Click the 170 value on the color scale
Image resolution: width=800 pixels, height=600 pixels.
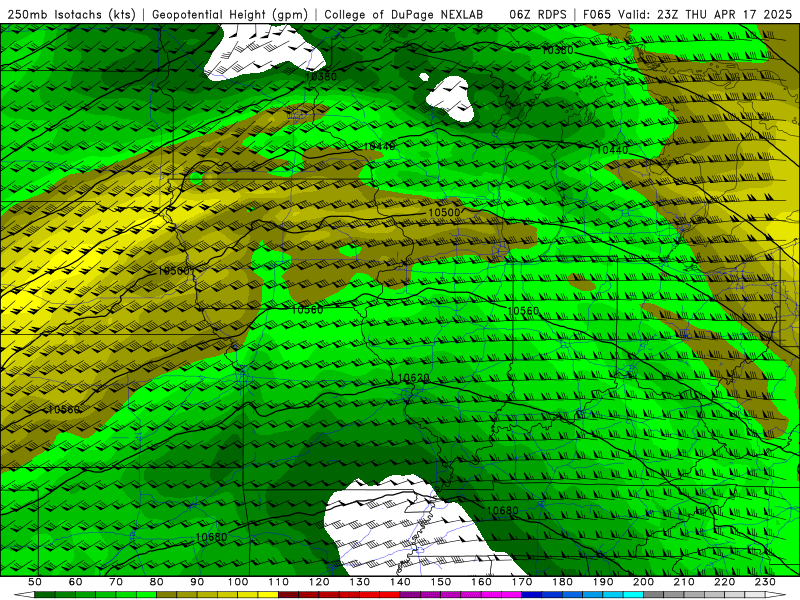(522, 582)
